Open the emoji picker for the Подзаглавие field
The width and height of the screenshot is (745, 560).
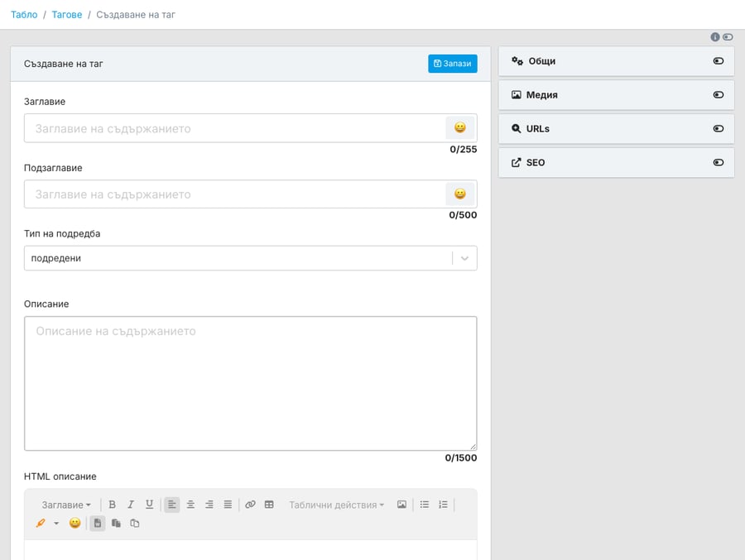coord(460,194)
